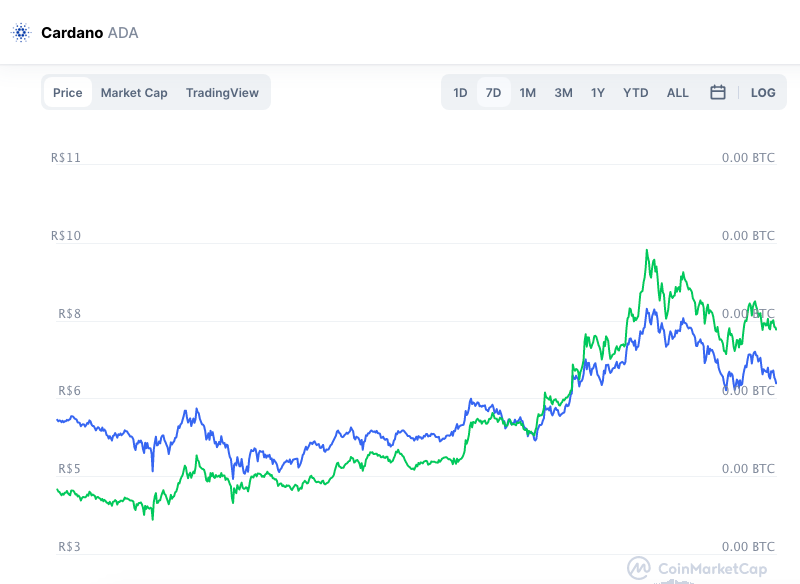Viewport: 800px width, 584px height.
Task: Open the TradingView tab
Action: tap(222, 93)
